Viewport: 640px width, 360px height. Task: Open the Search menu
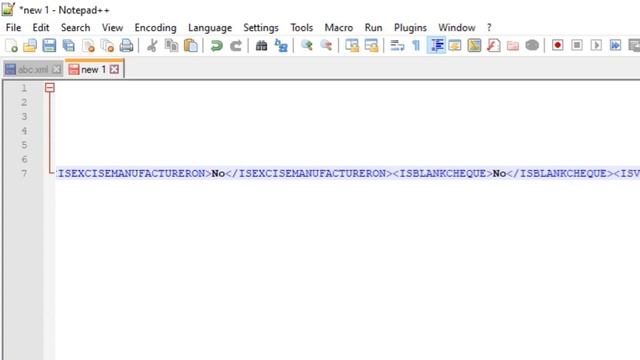click(x=76, y=28)
